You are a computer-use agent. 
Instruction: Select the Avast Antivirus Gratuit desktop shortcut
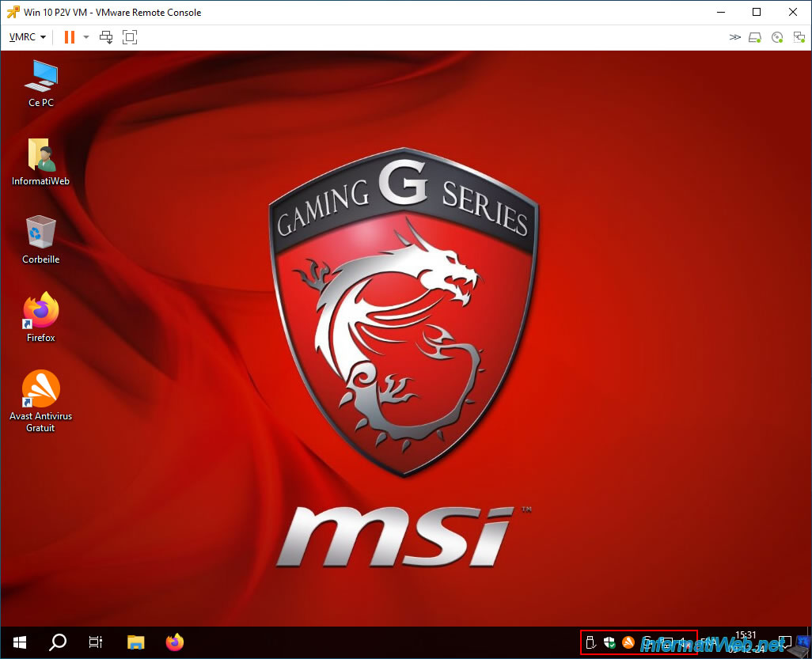pyautogui.click(x=41, y=401)
